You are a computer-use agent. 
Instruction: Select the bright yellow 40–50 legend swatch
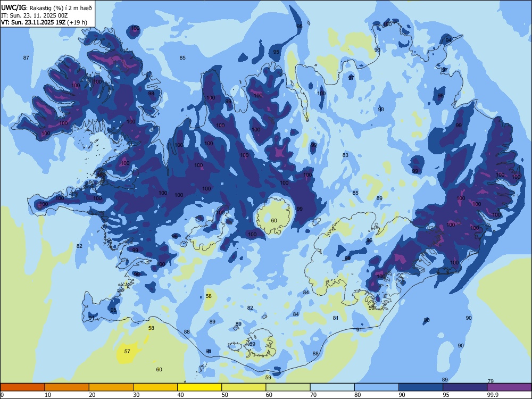pyautogui.click(x=199, y=387)
